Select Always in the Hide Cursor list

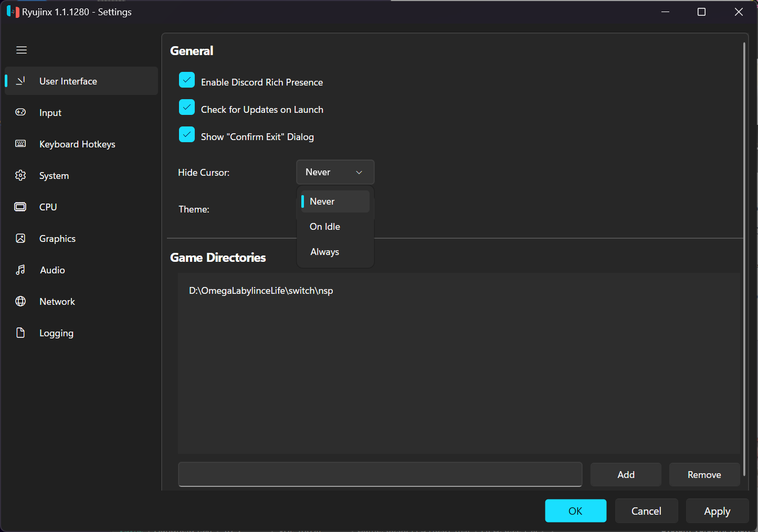click(x=325, y=252)
